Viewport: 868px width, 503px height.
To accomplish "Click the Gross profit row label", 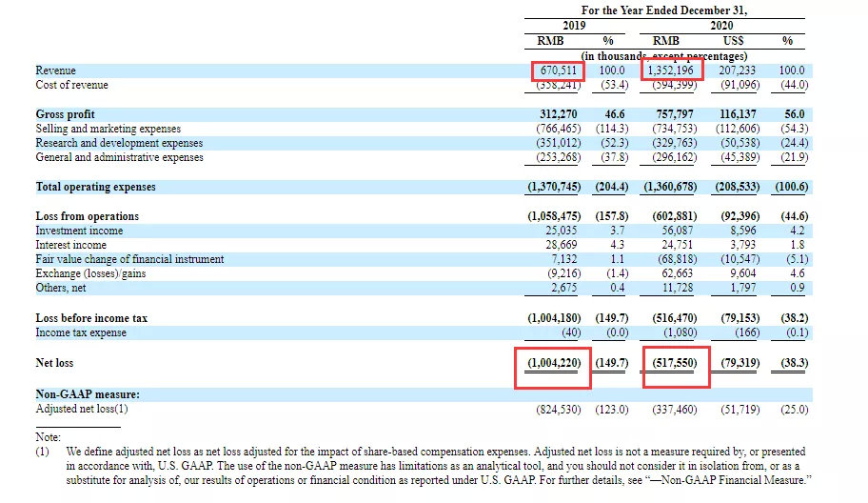I will 66,114.
